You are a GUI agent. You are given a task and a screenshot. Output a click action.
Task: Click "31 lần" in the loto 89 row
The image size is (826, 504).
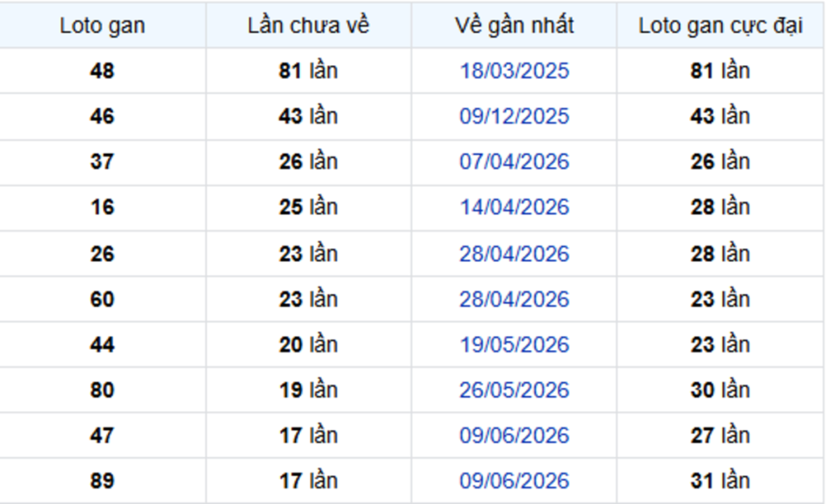click(x=720, y=481)
